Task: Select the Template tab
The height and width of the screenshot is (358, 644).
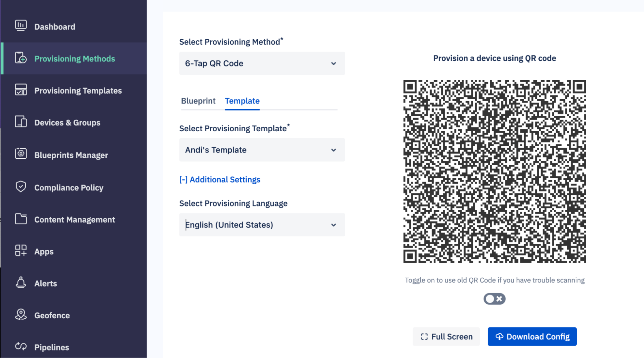Action: [242, 101]
